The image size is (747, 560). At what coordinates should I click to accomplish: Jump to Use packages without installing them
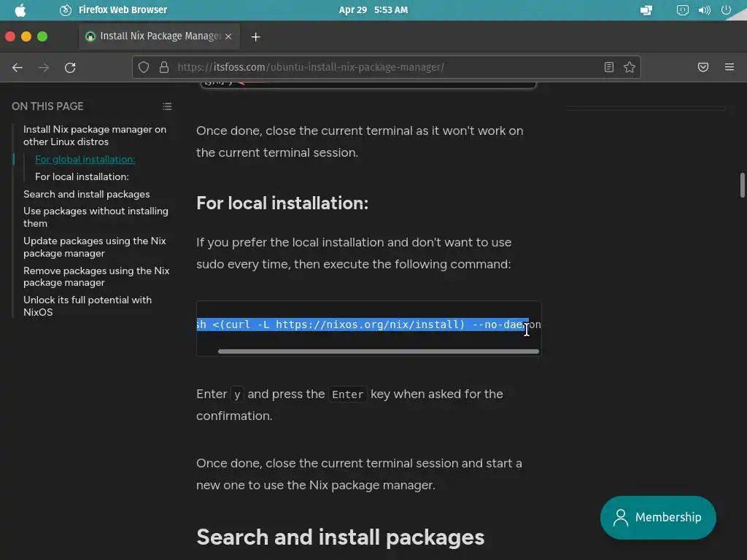96,217
